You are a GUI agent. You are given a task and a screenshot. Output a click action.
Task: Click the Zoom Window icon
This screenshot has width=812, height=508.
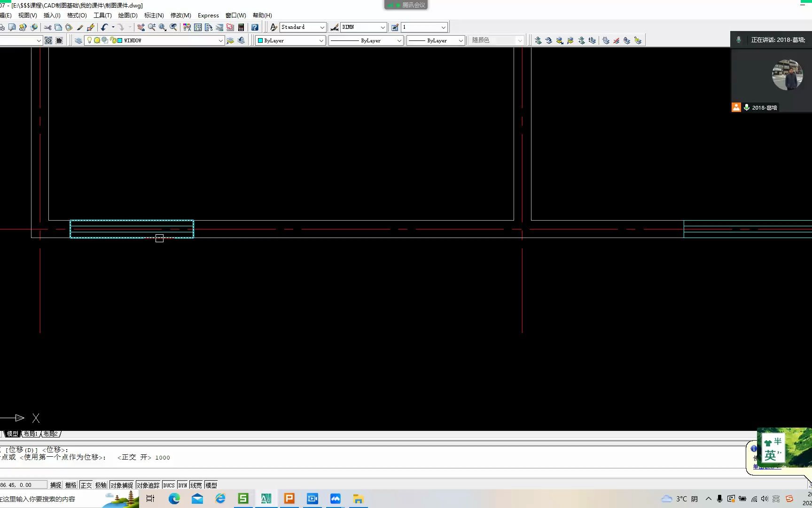pos(163,27)
